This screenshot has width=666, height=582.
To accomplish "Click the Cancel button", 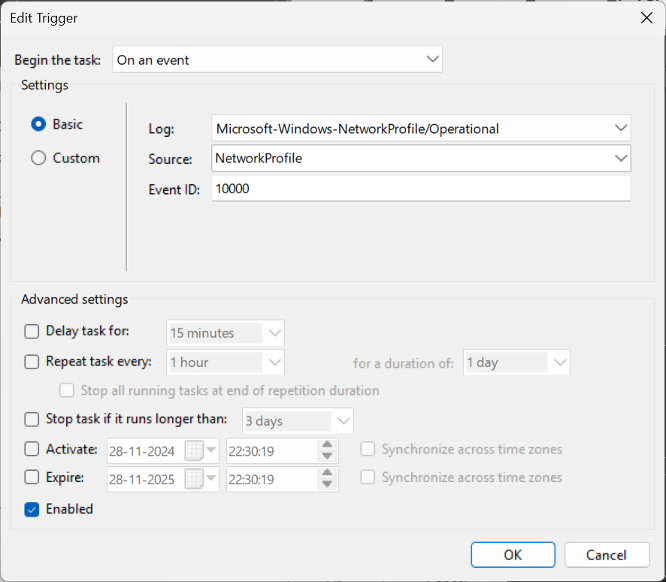I will tap(607, 555).
